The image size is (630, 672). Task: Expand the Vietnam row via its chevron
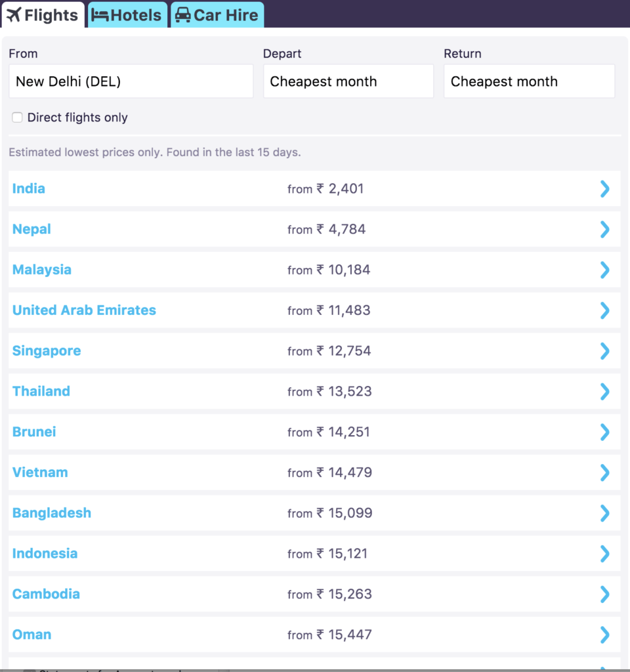point(604,472)
